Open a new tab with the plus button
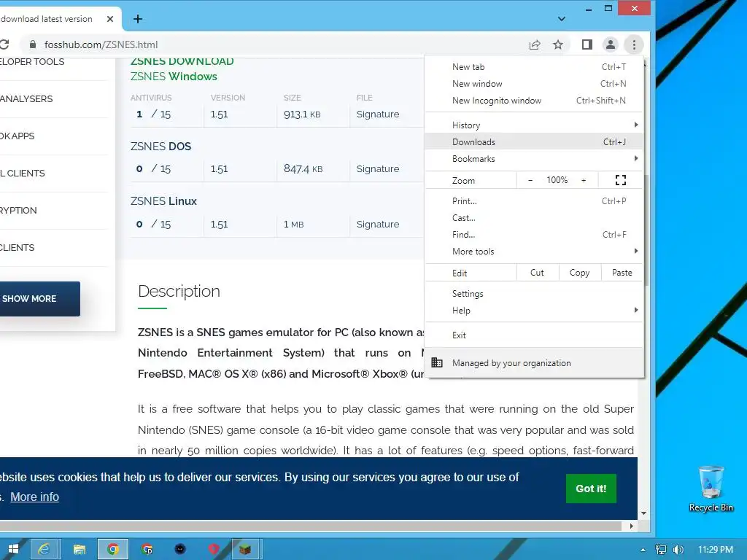This screenshot has height=560, width=747. (138, 19)
